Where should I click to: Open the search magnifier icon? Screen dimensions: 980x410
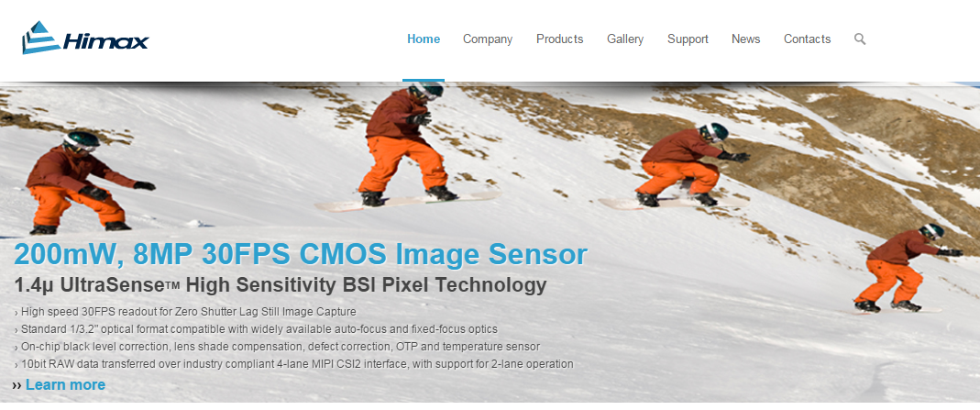point(860,39)
